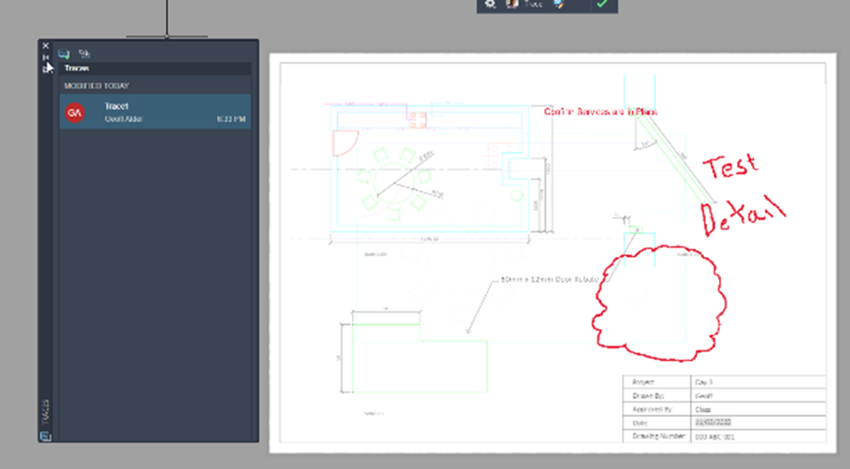Image resolution: width=850 pixels, height=469 pixels.
Task: Click the MODIFIED TODAY group header
Action: click(96, 86)
